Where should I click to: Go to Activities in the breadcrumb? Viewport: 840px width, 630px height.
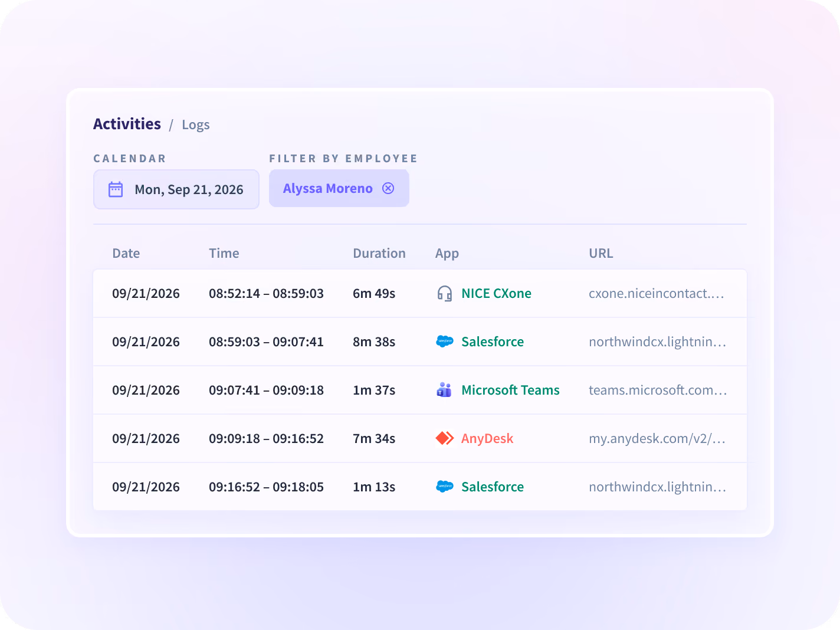point(127,124)
